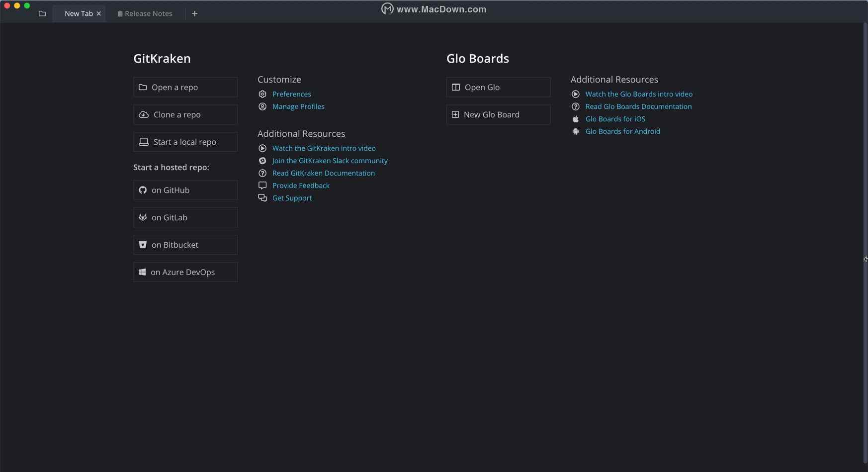868x472 pixels.
Task: Click help icon beside GitKraken Documentation
Action: coord(262,173)
